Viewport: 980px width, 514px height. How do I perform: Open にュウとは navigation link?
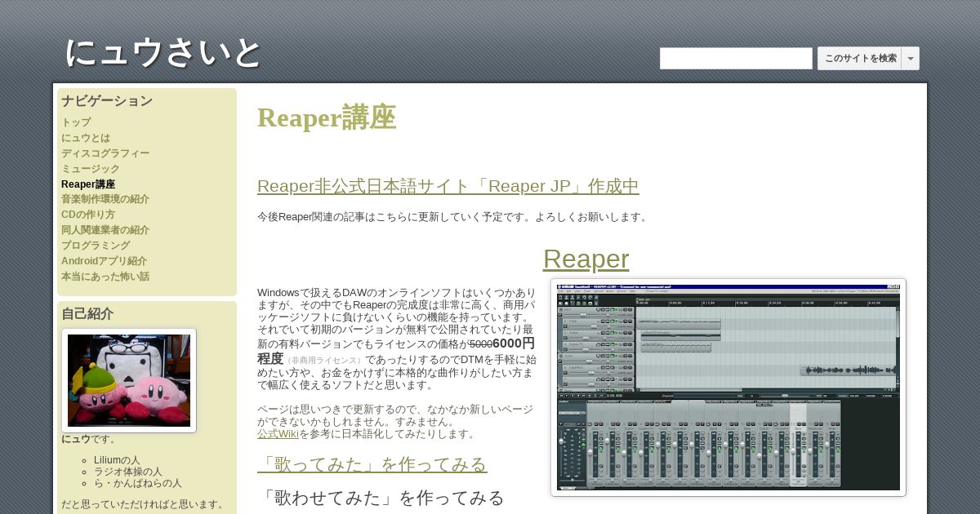[86, 138]
